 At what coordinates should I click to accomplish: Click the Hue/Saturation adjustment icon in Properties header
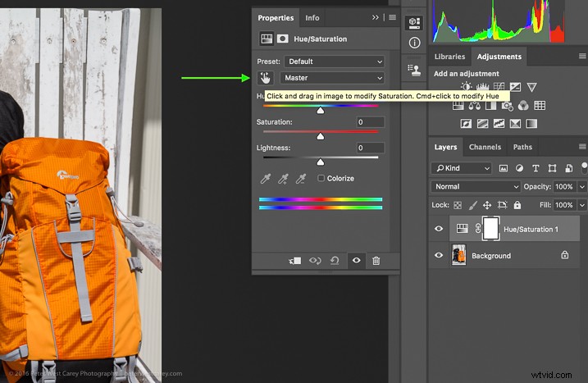point(267,39)
